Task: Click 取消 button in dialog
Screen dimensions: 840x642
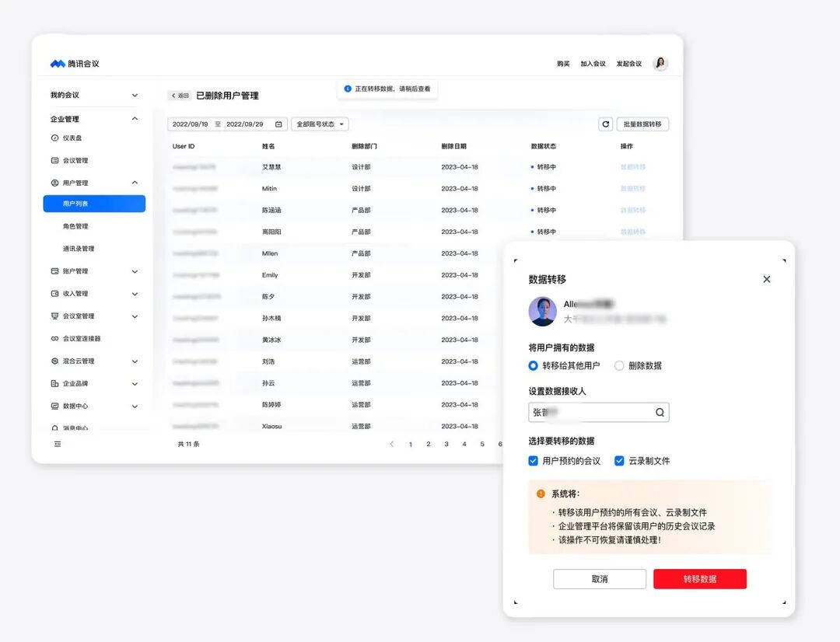Action: click(600, 579)
